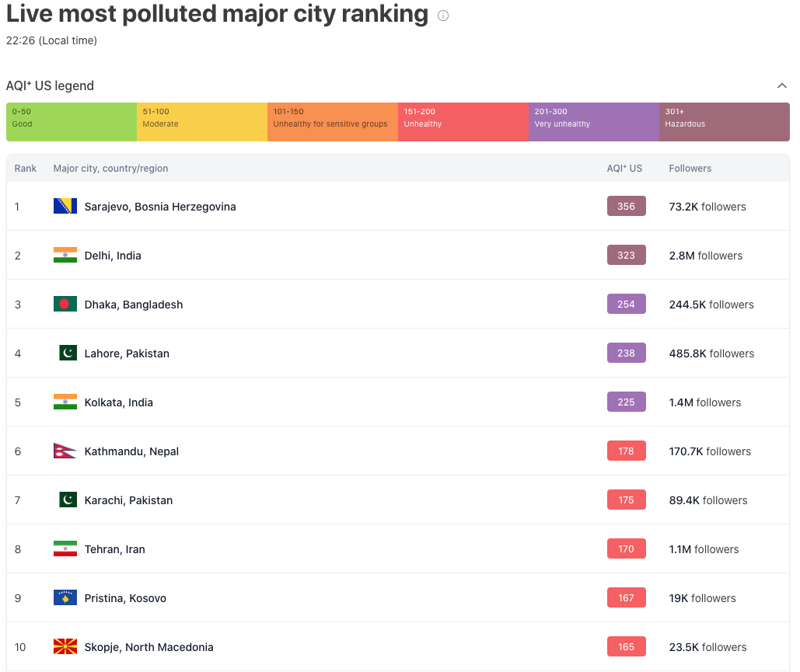Click the Kosovo flag beside Pristina
Screen dimensions: 800x672
(x=65, y=597)
